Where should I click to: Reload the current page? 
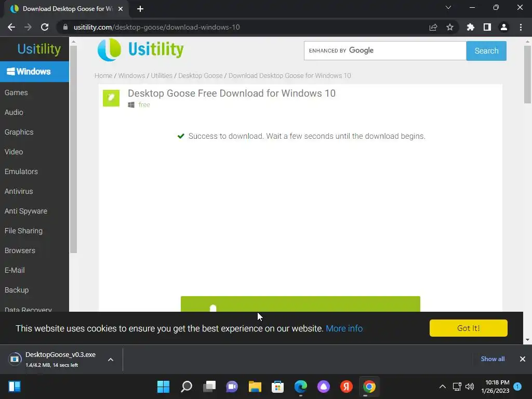(x=45, y=27)
